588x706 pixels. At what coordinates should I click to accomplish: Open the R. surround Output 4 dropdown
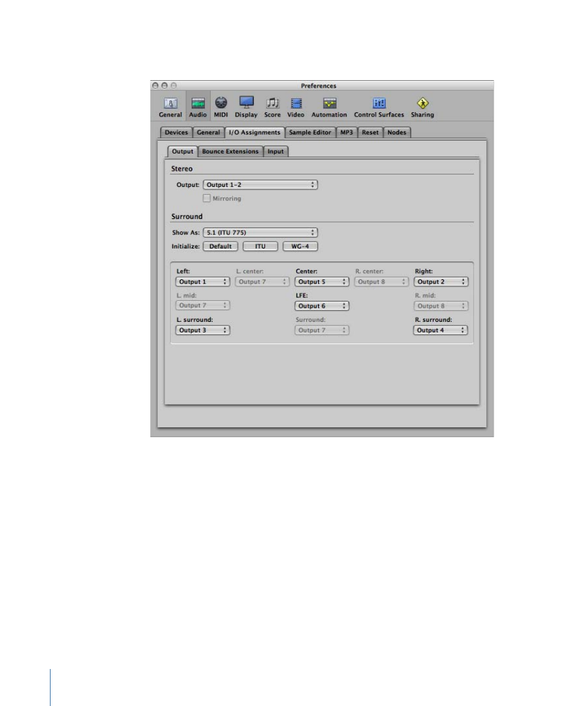pyautogui.click(x=440, y=330)
